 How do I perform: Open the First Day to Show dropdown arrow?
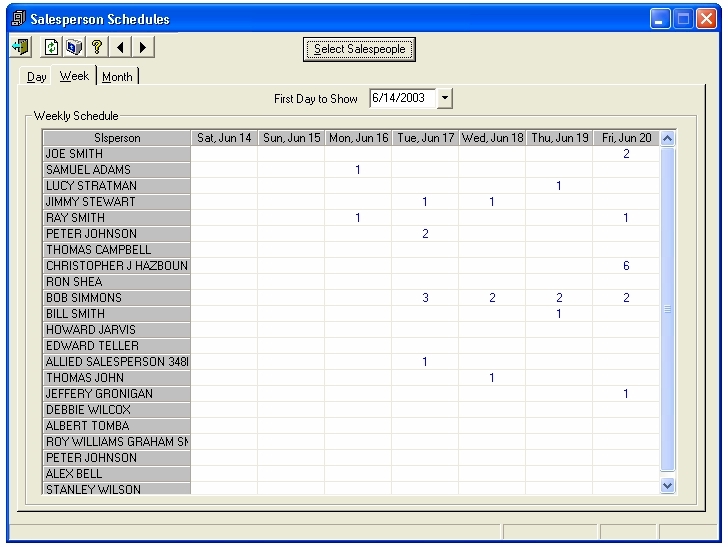pos(445,98)
